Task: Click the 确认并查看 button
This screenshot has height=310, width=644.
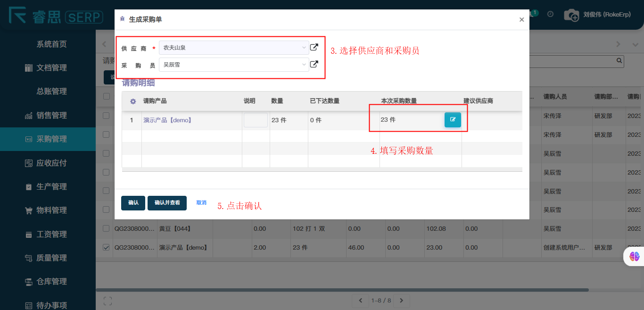Action: [167, 202]
